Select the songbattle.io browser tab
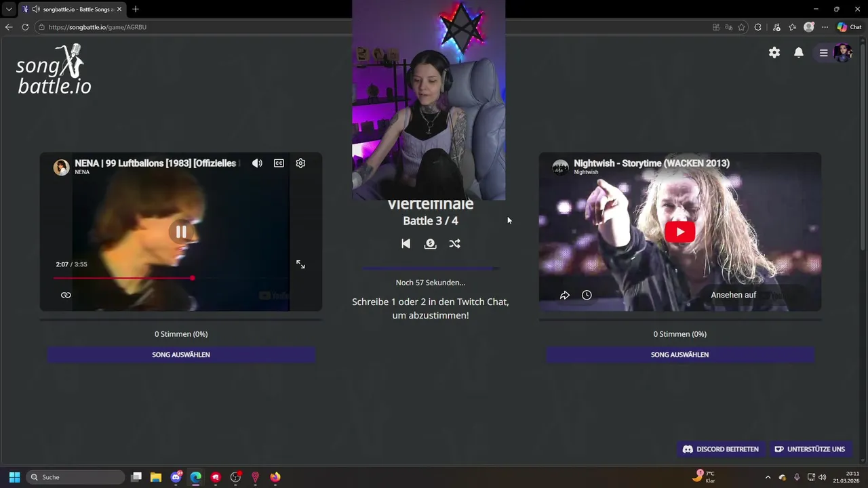868x488 pixels. tap(73, 9)
